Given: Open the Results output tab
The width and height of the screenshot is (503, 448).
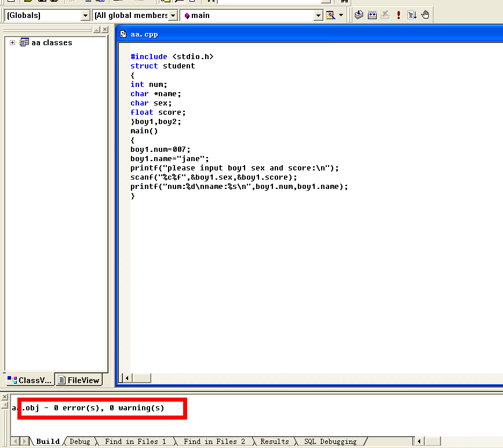Looking at the screenshot, I should [275, 442].
